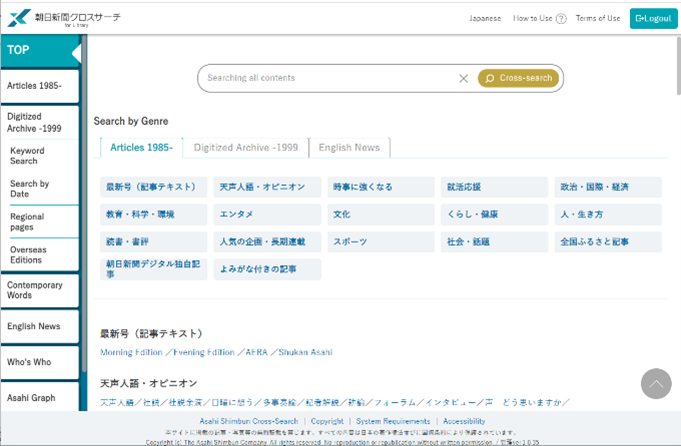
Task: Open Articles 1985- in the sidebar
Action: pyautogui.click(x=40, y=86)
